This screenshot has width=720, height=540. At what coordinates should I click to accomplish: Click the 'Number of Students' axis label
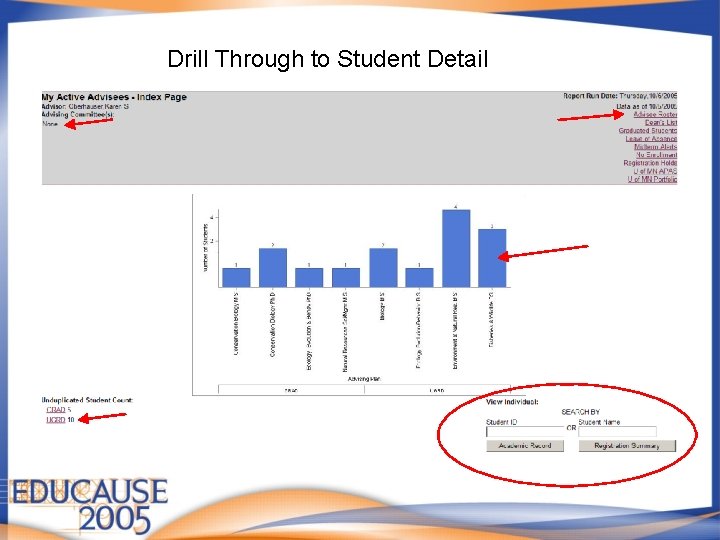(205, 248)
